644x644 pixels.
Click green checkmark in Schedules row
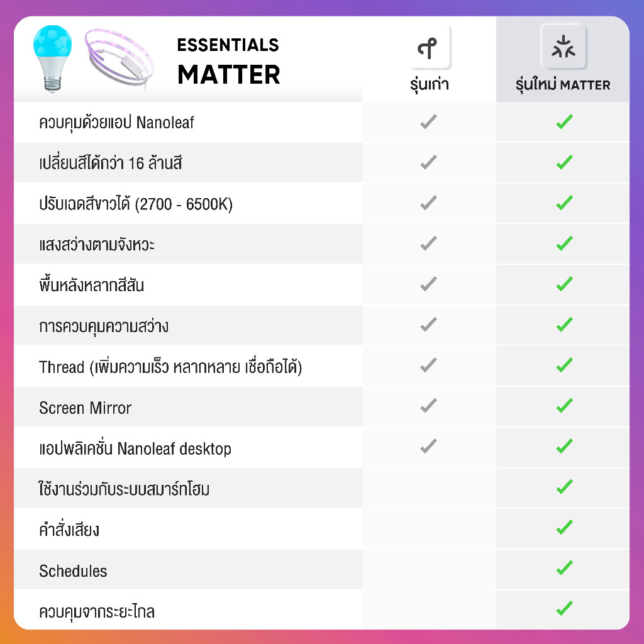click(564, 568)
